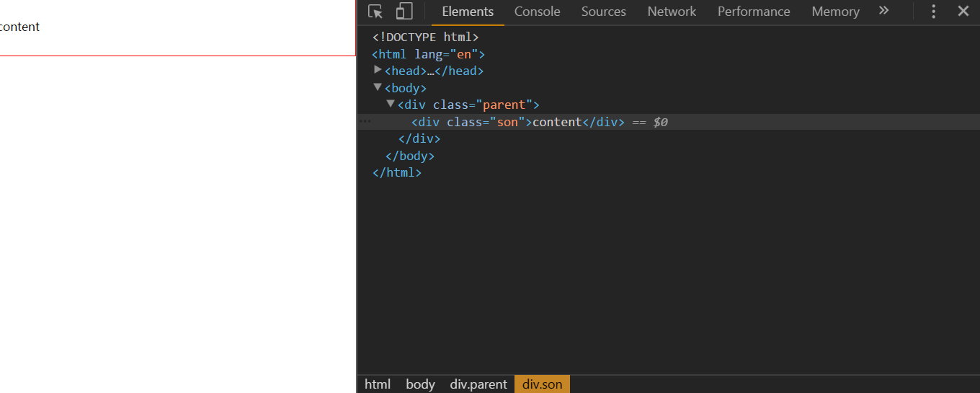Image resolution: width=980 pixels, height=393 pixels.
Task: Toggle the device toolbar icon
Action: pyautogui.click(x=404, y=12)
